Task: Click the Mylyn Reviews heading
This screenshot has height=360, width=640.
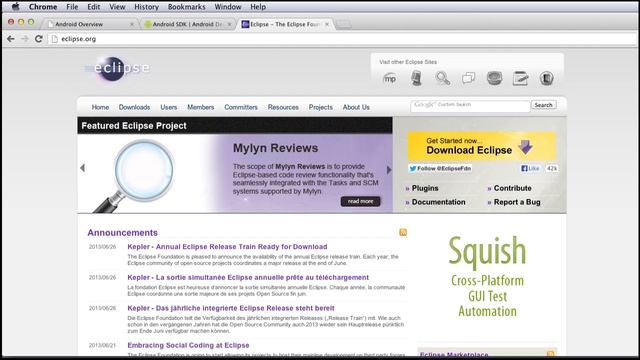Action: point(276,148)
